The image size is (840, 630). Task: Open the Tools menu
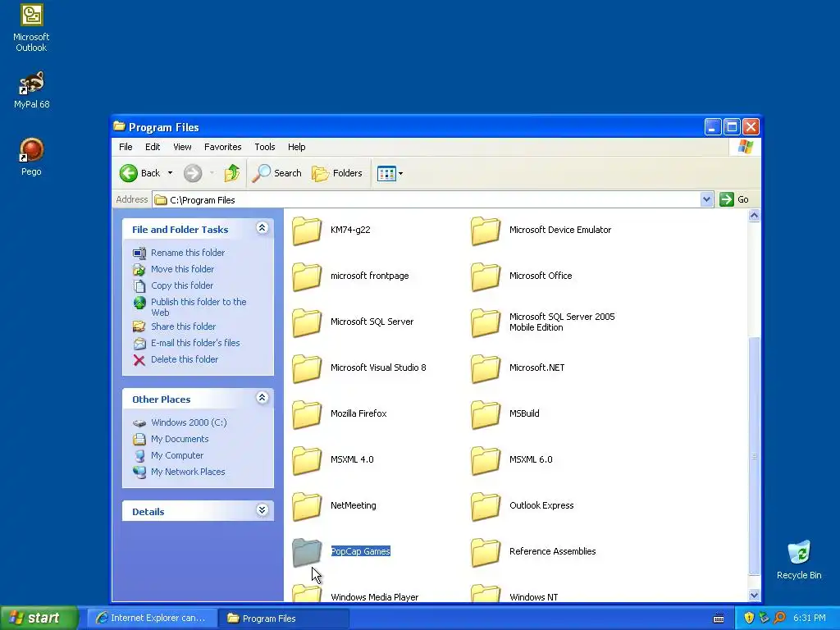(x=265, y=147)
